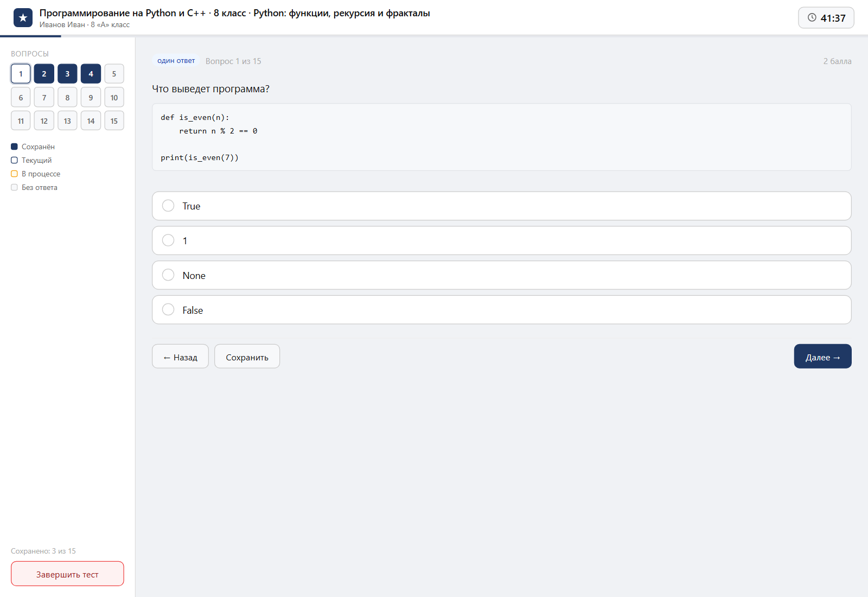Open saved question 4
The image size is (868, 597).
coord(91,74)
